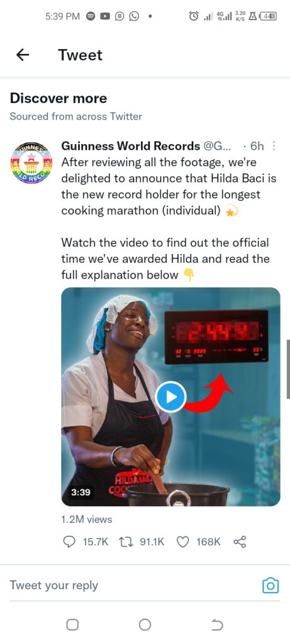Click the scrollbar handle on right edge
Image resolution: width=290 pixels, height=644 pixels.
[288, 369]
